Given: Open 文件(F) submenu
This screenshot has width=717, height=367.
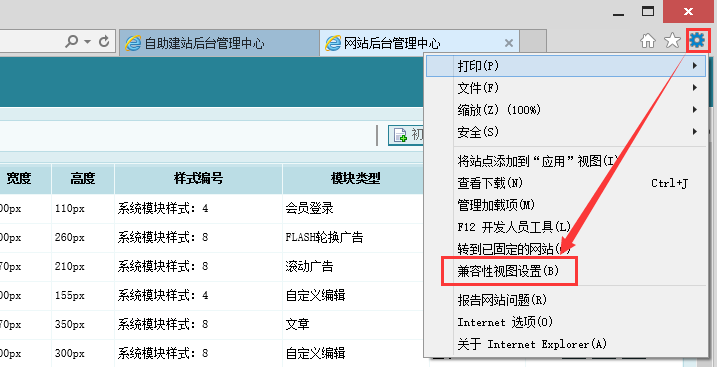Looking at the screenshot, I should point(566,87).
